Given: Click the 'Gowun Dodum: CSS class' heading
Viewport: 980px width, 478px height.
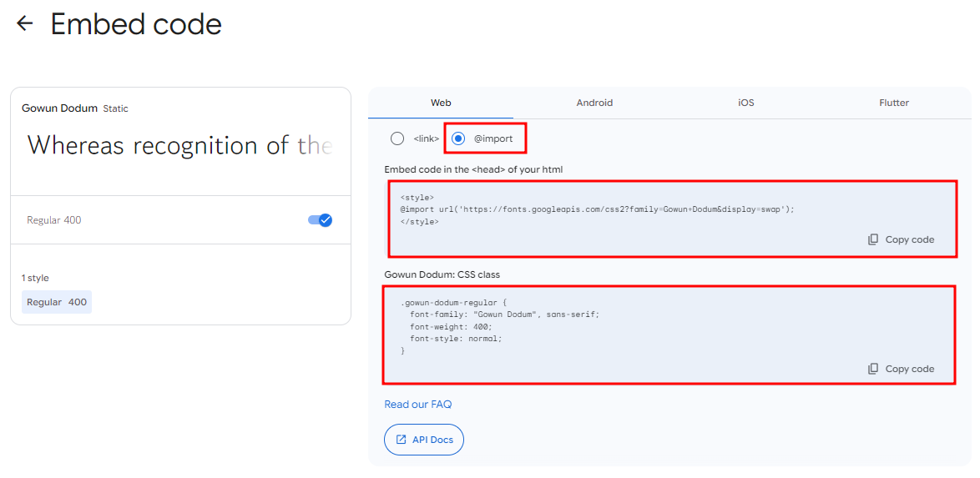Looking at the screenshot, I should (x=442, y=274).
